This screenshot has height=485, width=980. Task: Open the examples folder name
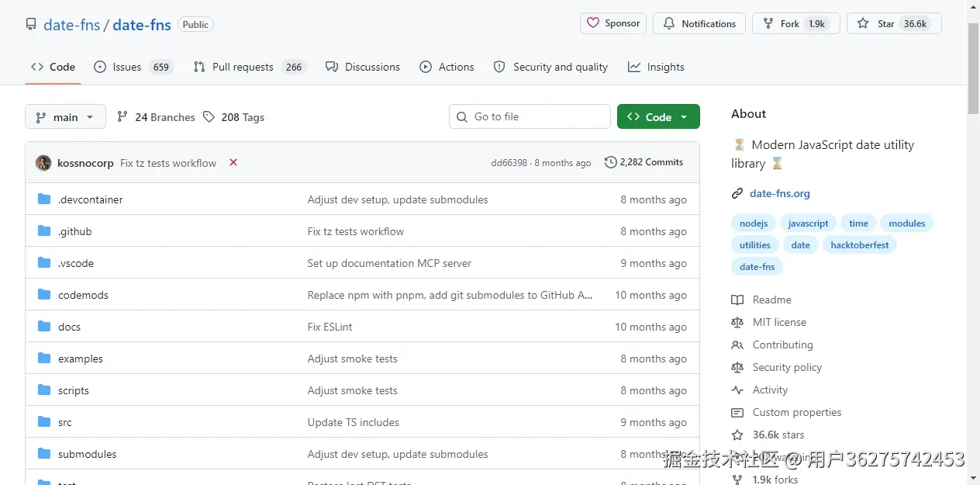pos(81,359)
